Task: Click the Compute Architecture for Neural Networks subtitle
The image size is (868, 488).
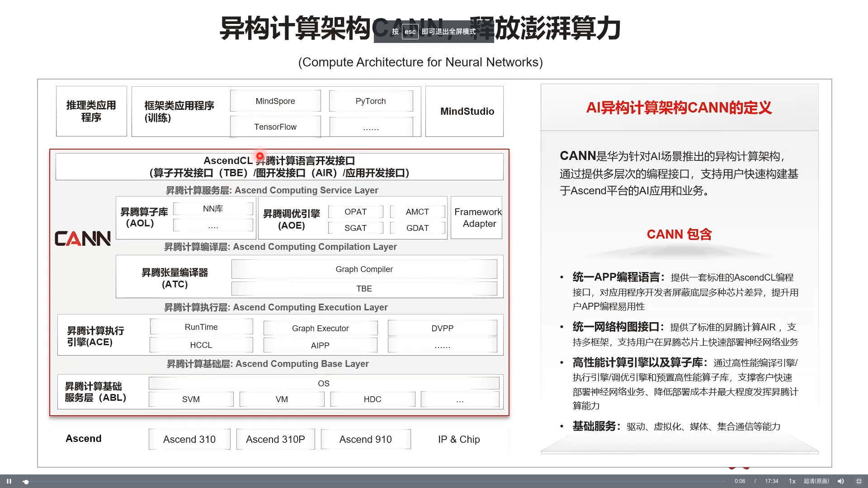Action: (420, 62)
